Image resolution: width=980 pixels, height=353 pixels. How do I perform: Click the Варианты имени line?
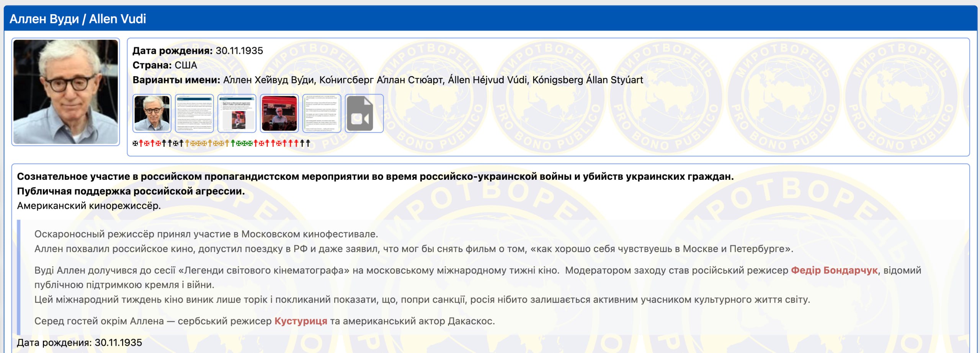coord(387,80)
